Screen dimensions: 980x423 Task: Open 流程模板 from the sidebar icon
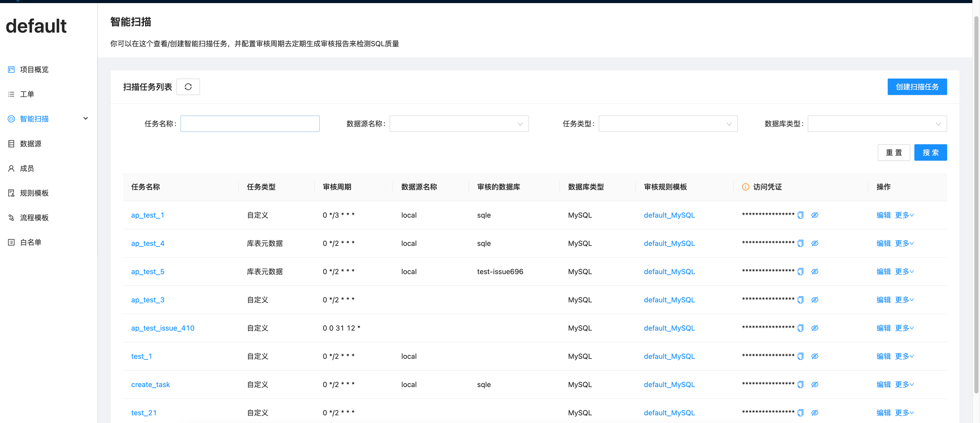[11, 217]
